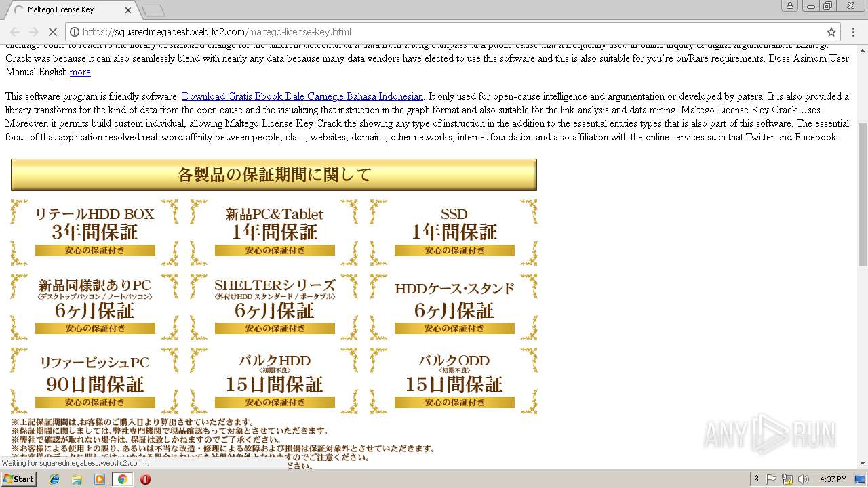Click the vertical scrollbar thumb
The height and width of the screenshot is (488, 868).
pos(862,195)
